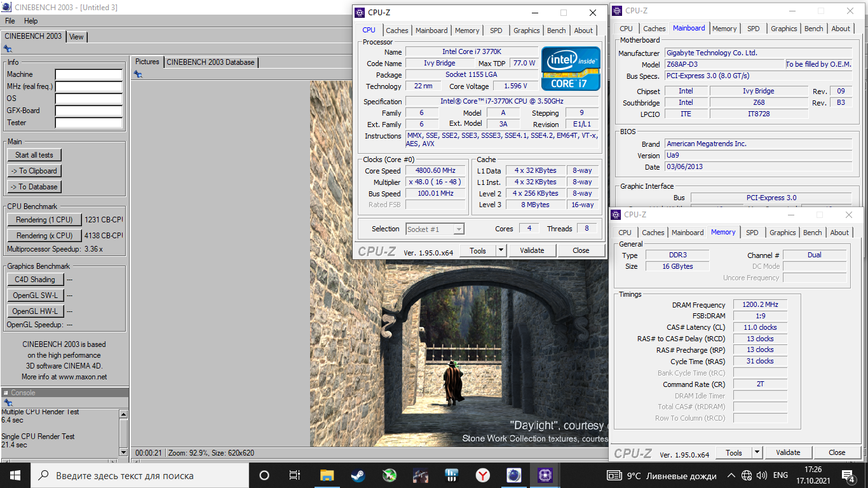
Task: Run the C4D Shading test
Action: [35, 280]
